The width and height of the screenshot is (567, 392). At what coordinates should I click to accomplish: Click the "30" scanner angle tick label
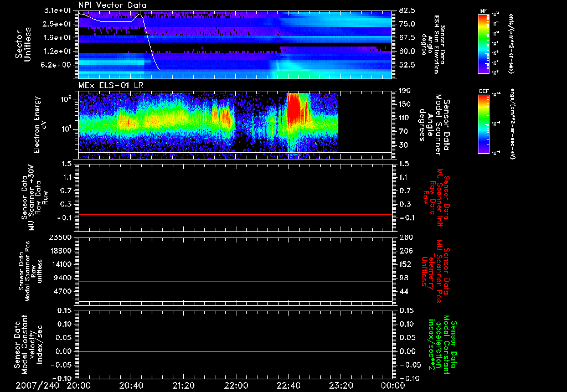[x=404, y=145]
